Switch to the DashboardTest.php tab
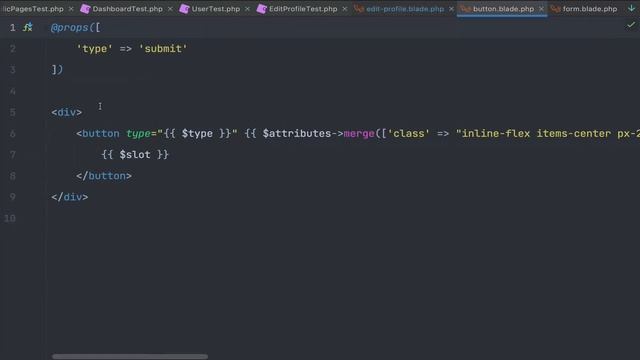The image size is (640, 360). (127, 9)
